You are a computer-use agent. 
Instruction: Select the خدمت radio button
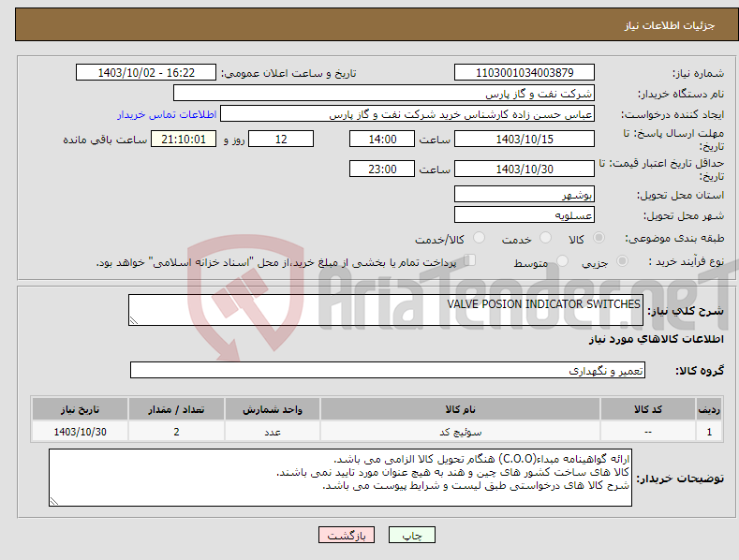click(545, 238)
